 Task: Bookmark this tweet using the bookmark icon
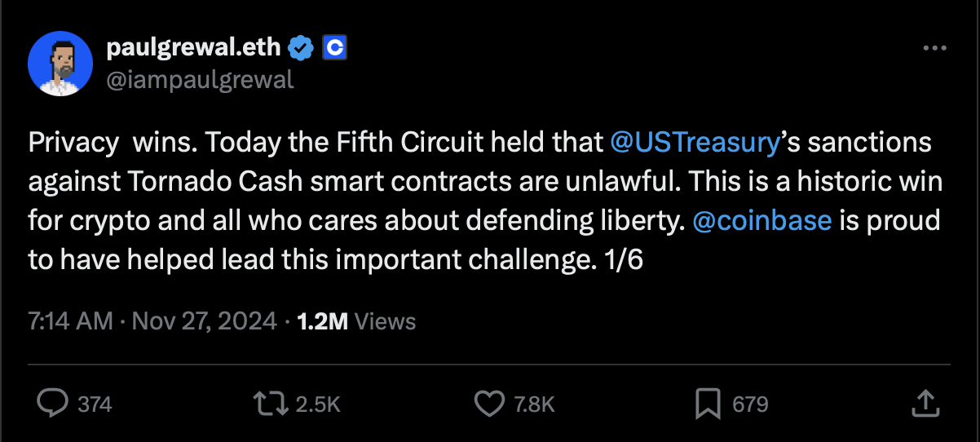(706, 403)
